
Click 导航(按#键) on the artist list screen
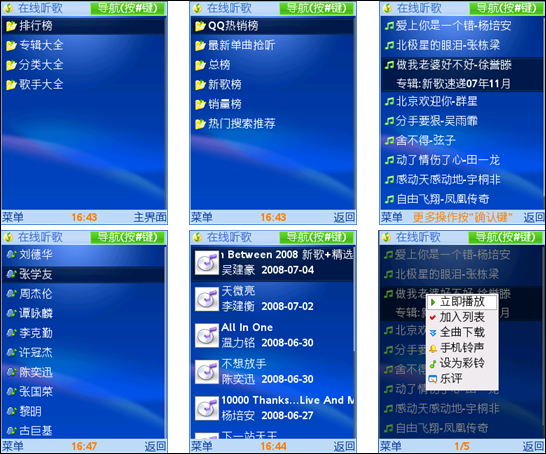click(127, 237)
